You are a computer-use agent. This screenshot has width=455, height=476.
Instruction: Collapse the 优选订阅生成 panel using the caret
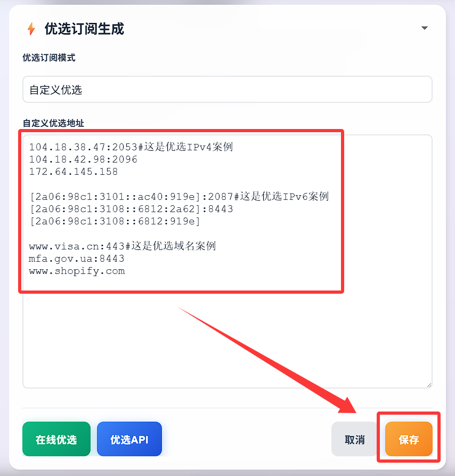click(424, 28)
